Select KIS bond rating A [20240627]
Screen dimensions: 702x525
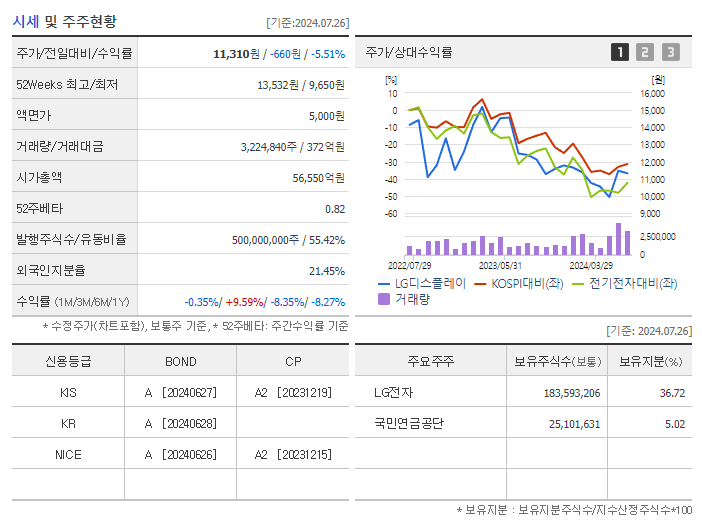click(x=181, y=393)
